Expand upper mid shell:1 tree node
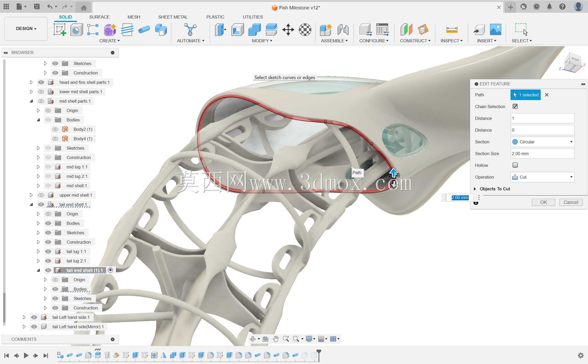Image resolution: width=588 pixels, height=364 pixels. (x=31, y=195)
